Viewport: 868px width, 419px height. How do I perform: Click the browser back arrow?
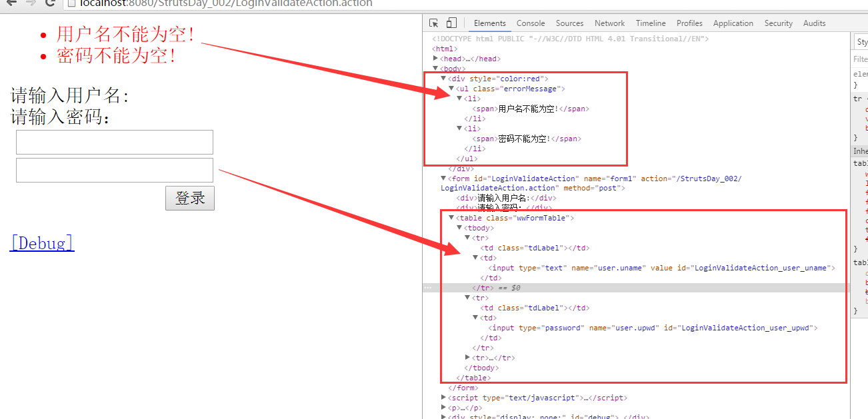[x=11, y=3]
